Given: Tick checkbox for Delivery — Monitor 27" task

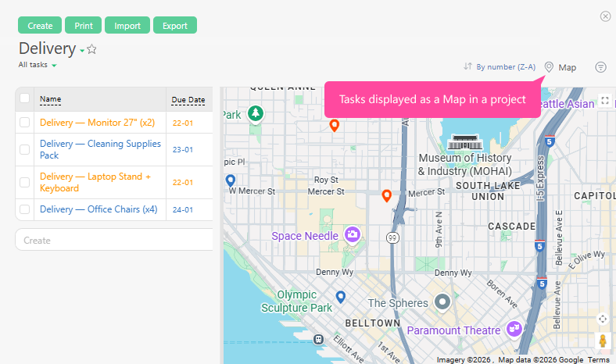Looking at the screenshot, I should (x=25, y=123).
